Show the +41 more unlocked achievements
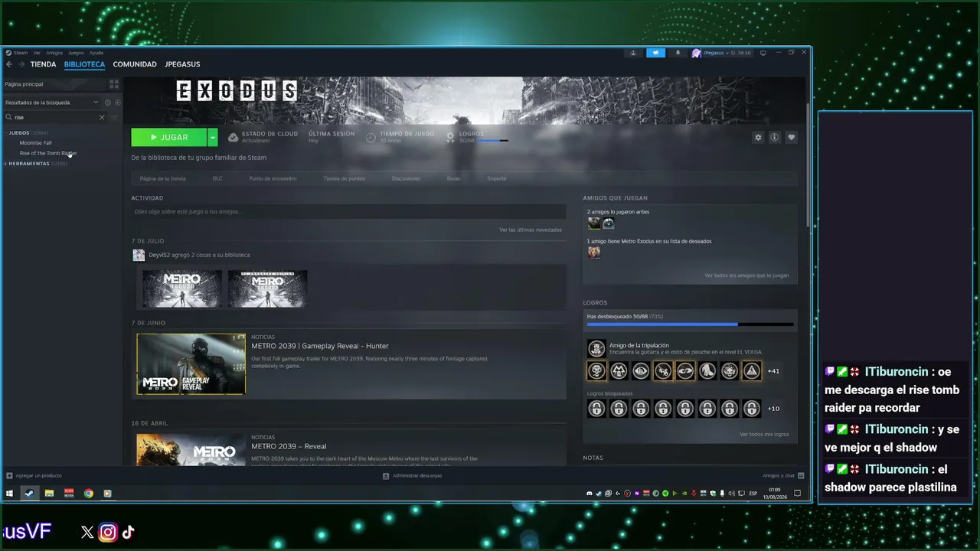Image resolution: width=980 pixels, height=551 pixels. [x=773, y=371]
